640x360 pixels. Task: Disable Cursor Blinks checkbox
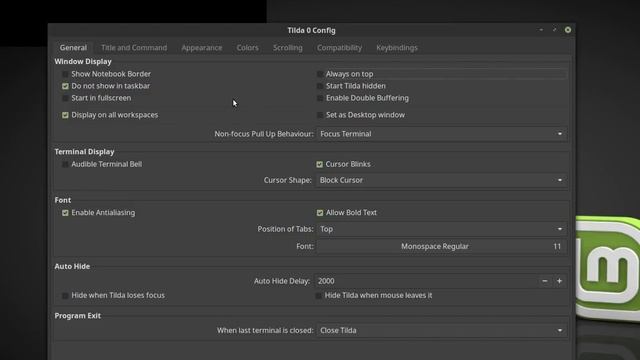tap(320, 164)
